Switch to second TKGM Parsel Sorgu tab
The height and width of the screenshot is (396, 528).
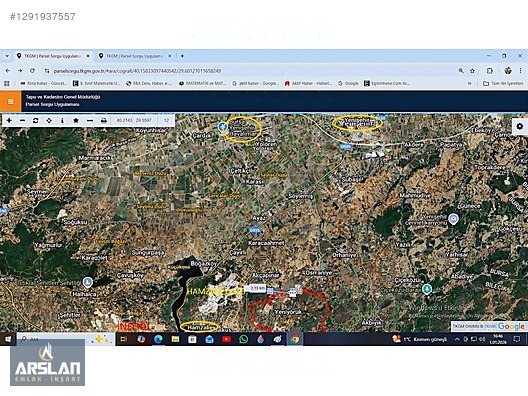tap(134, 56)
